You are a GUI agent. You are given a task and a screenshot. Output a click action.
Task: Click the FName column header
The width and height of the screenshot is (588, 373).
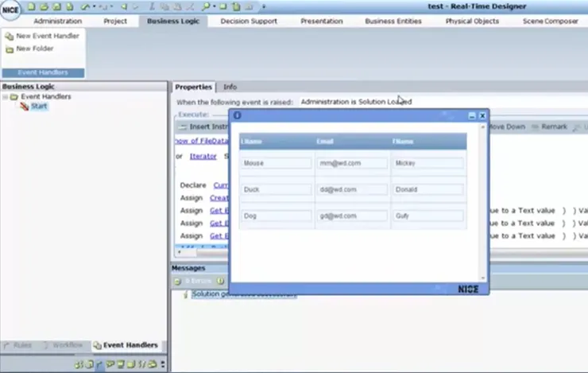(428, 142)
